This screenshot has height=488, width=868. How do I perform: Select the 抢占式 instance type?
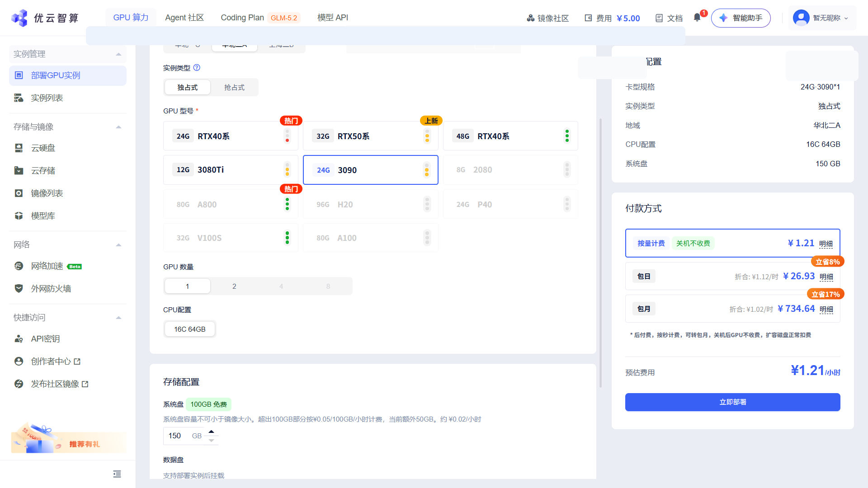(234, 87)
